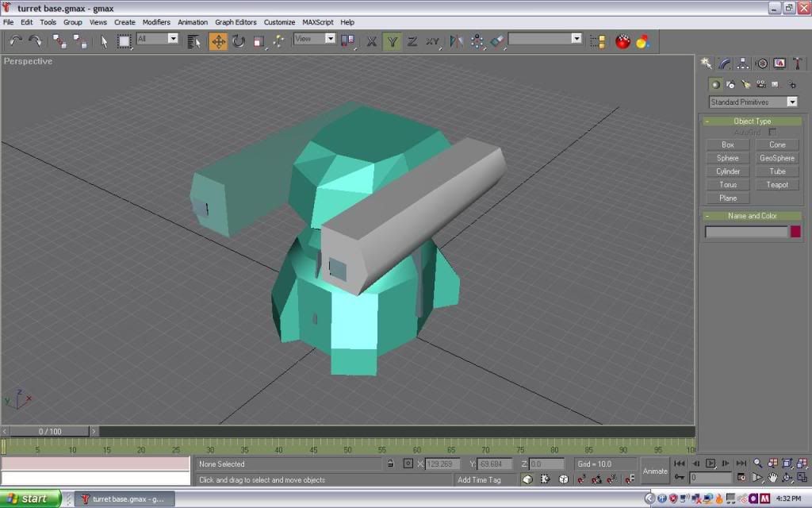Show the Cameras creation category

(x=760, y=84)
